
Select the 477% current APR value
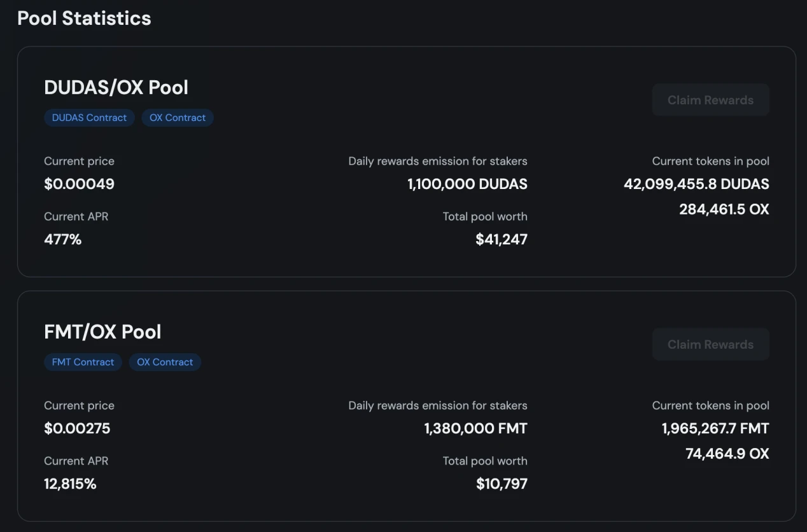62,239
